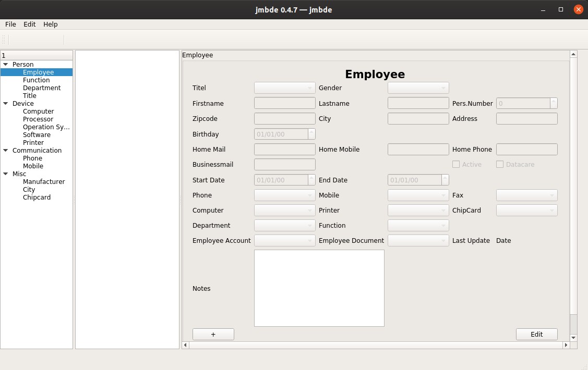Image resolution: width=588 pixels, height=370 pixels.
Task: Close the jmbde window
Action: coord(578,10)
